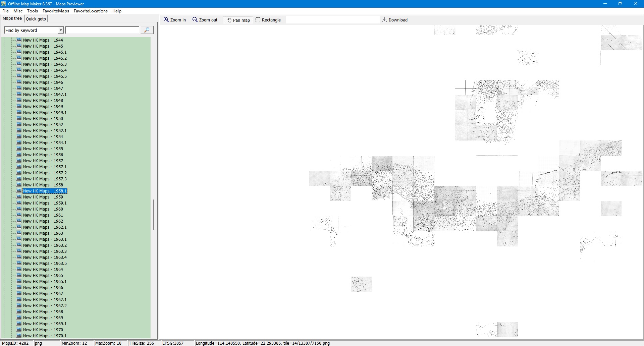
Task: Click the empty field beside Rectangle tool
Action: click(x=332, y=20)
